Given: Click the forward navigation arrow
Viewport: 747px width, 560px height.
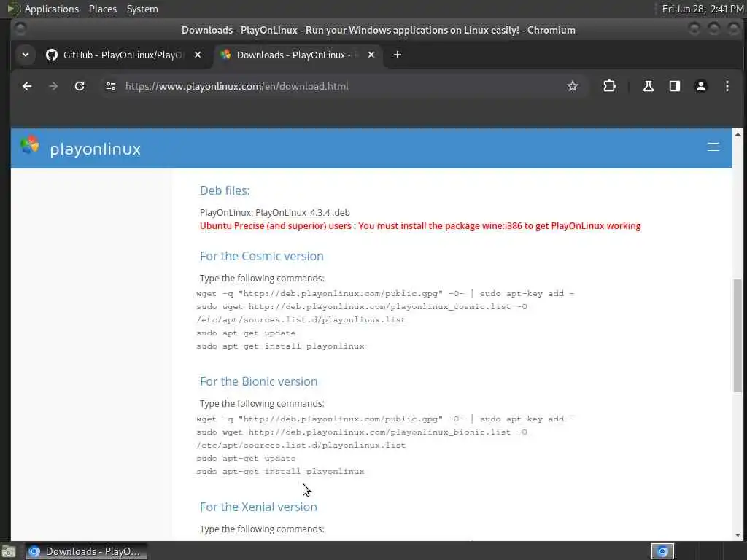Looking at the screenshot, I should pos(53,86).
